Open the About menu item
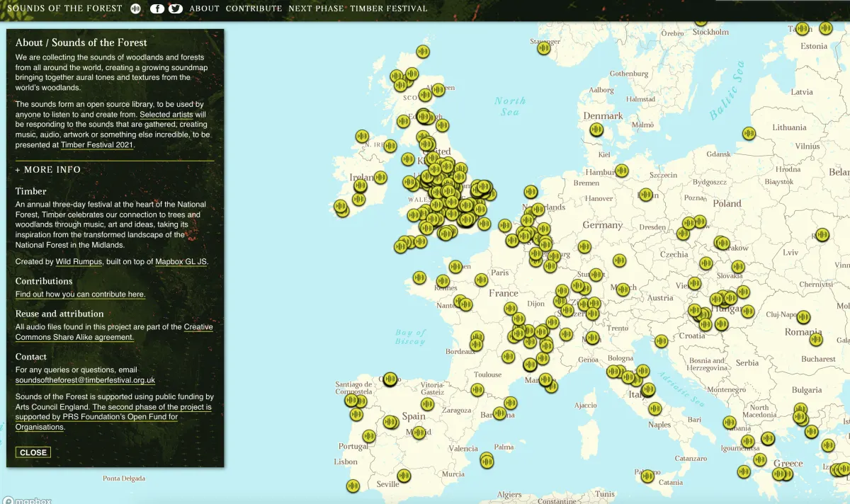The height and width of the screenshot is (504, 850). (204, 8)
